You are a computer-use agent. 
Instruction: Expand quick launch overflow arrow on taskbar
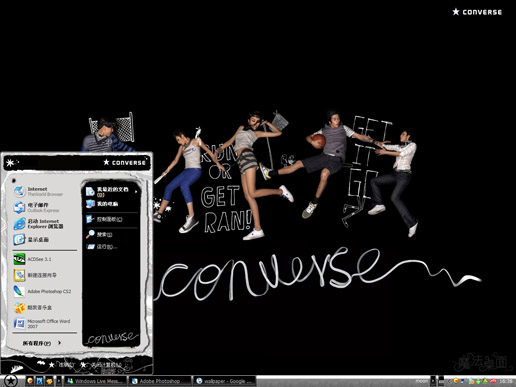(59, 381)
